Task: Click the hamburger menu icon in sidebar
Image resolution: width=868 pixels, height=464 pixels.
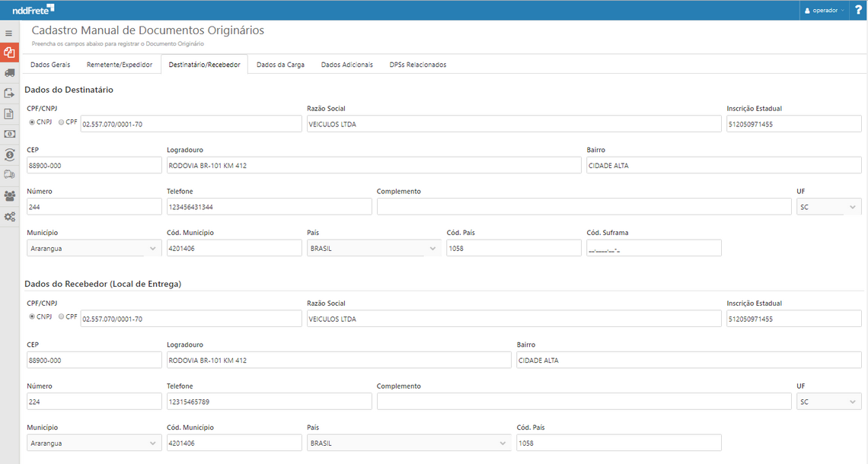Action: click(9, 33)
